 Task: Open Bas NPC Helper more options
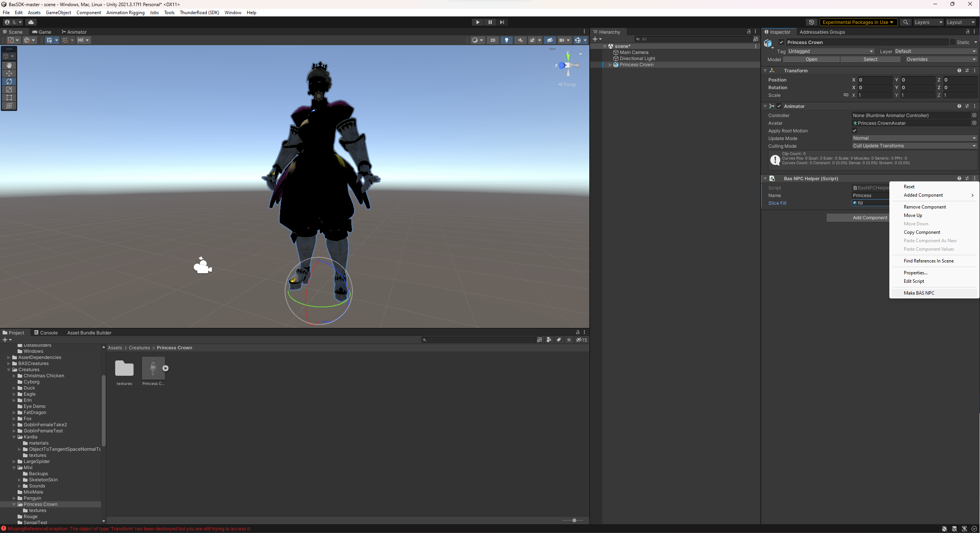(975, 178)
